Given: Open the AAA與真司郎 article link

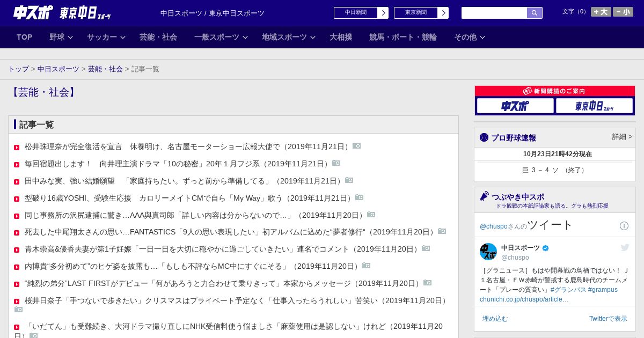Looking at the screenshot, I should pyautogui.click(x=195, y=215).
